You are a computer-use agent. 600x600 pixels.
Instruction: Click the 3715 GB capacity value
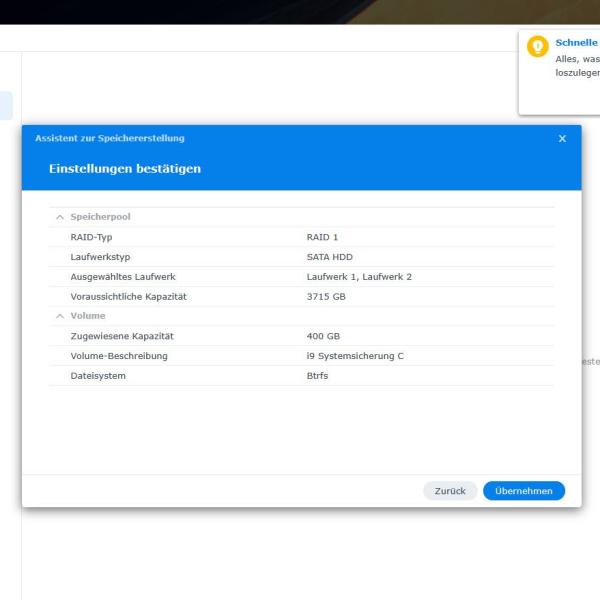pyautogui.click(x=326, y=297)
